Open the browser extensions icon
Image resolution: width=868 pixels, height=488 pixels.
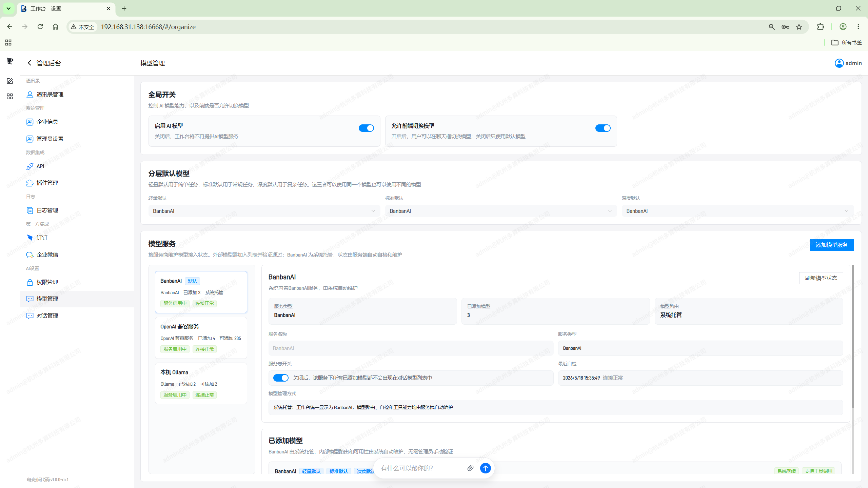(x=821, y=27)
